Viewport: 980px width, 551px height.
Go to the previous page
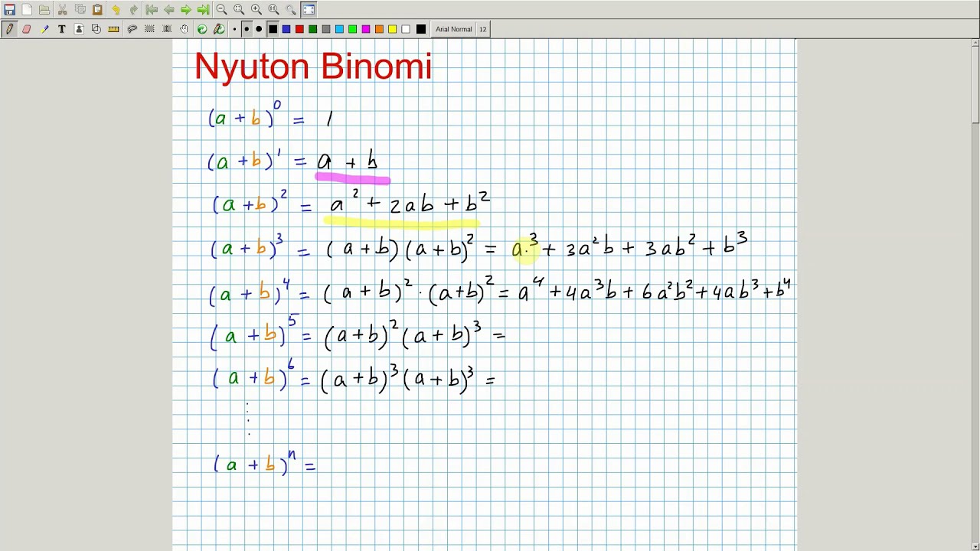coord(168,10)
